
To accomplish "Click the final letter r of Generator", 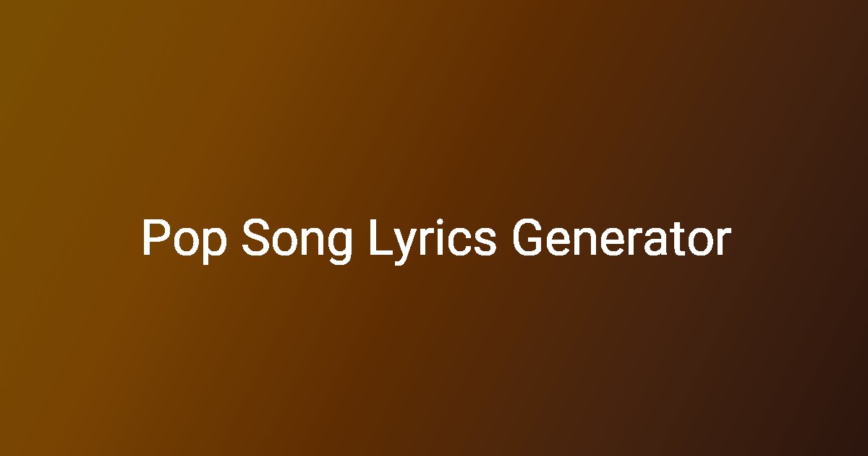I will (x=723, y=243).
